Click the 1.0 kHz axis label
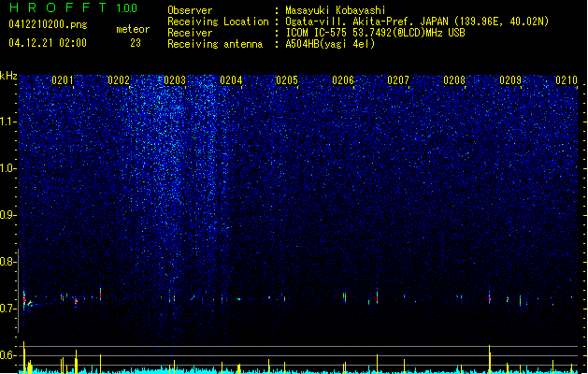Image resolution: width=588 pixels, height=374 pixels. [7, 168]
